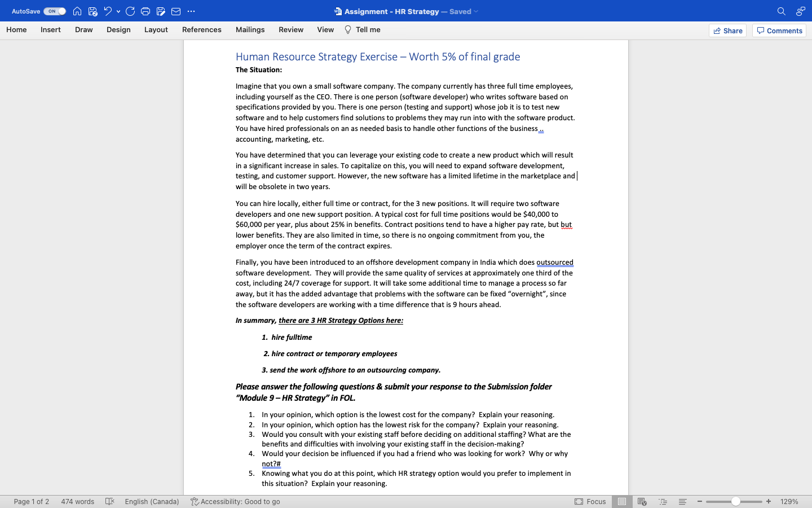
Task: Open the Home screen icon in title bar
Action: (77, 11)
